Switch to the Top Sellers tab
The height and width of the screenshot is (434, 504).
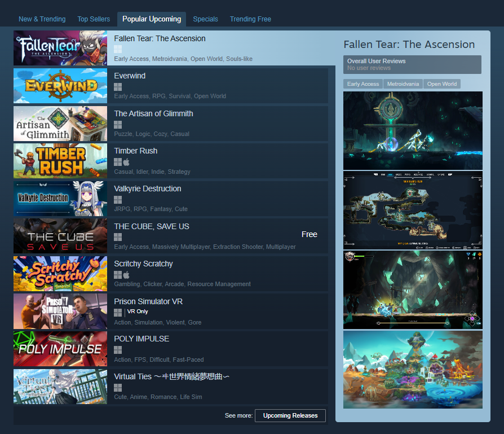tap(94, 19)
